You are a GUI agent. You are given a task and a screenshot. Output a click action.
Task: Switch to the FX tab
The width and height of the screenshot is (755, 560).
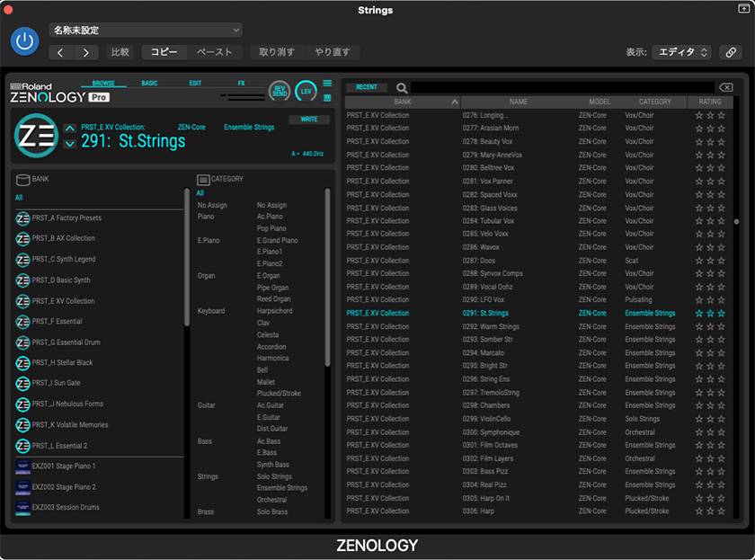tap(241, 83)
